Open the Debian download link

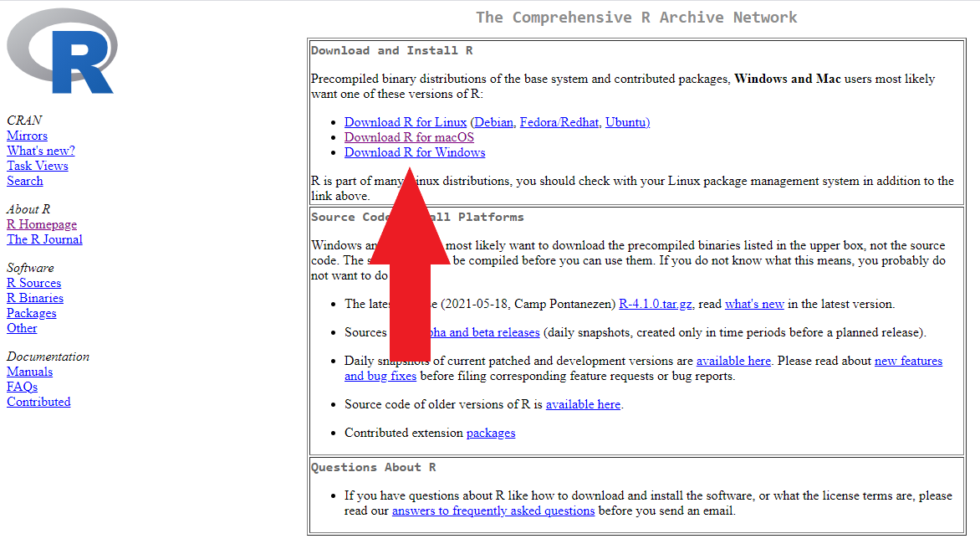click(493, 122)
